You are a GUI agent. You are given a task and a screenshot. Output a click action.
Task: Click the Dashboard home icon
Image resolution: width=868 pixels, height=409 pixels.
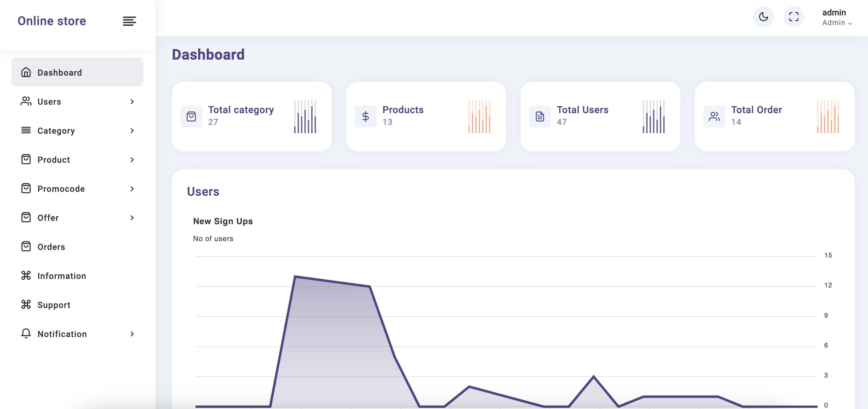click(x=26, y=72)
